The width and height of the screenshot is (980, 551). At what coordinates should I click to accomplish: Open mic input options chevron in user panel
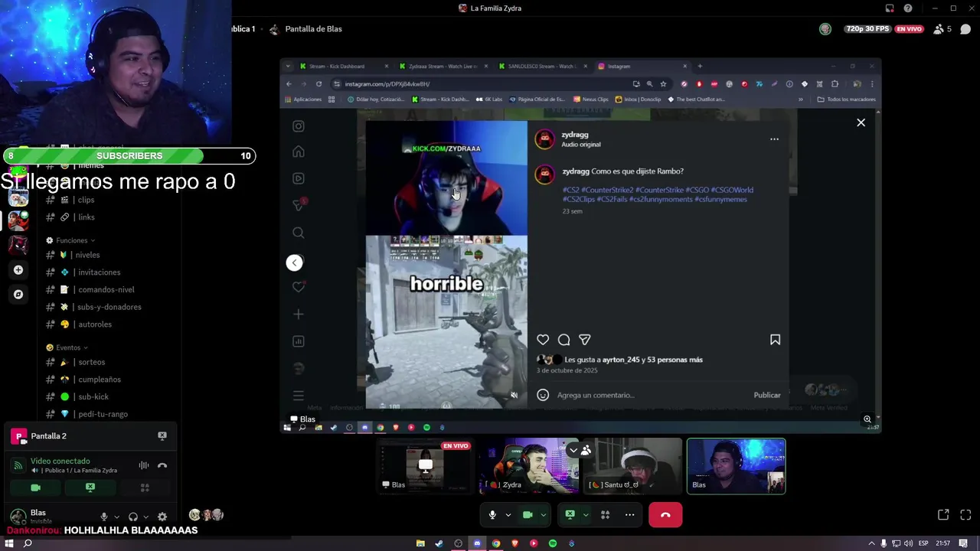(x=117, y=517)
